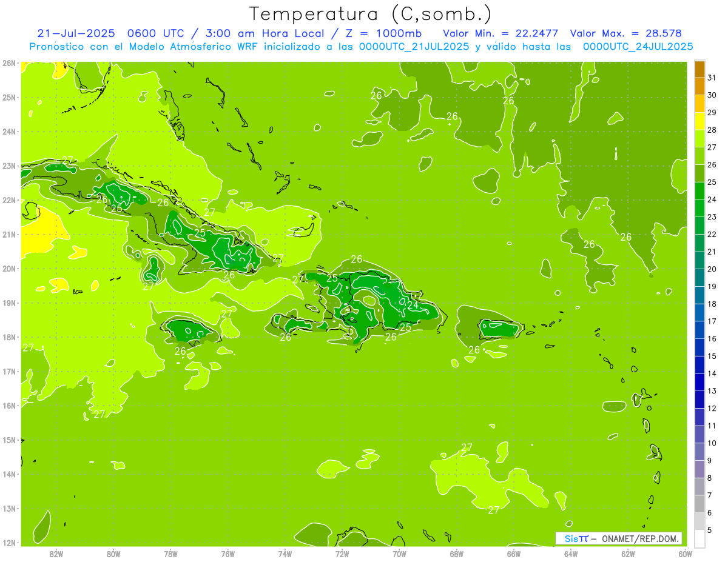728x562 pixels.
Task: Click the '26N' latitude axis label
Action: (x=9, y=63)
